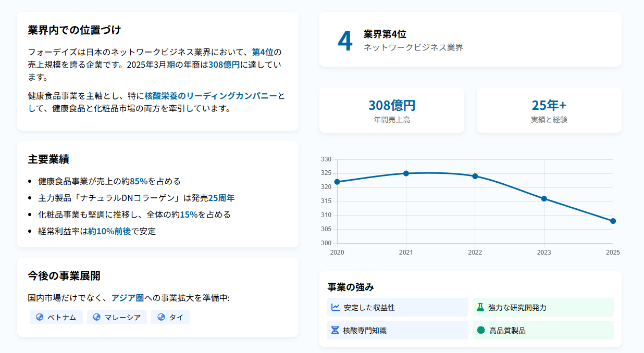Click the ネットワークビジネス業界 subtitle
Image resolution: width=644 pixels, height=353 pixels.
(414, 47)
